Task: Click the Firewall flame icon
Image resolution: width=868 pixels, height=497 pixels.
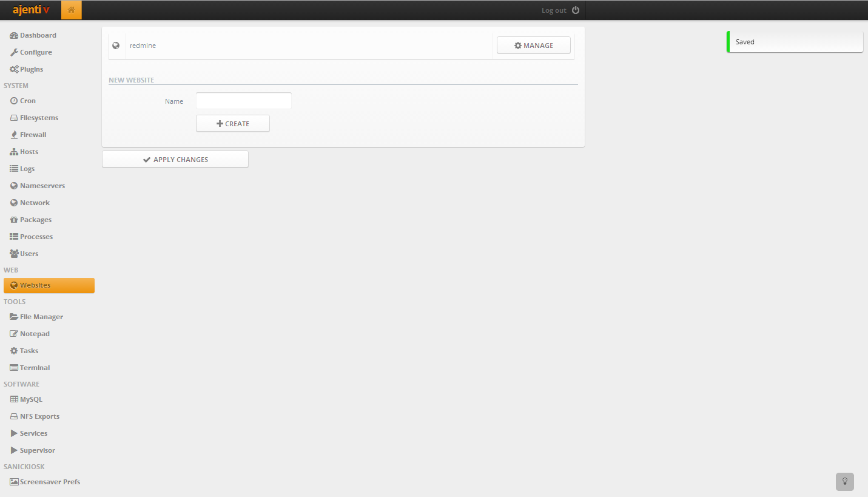Action: pos(14,135)
